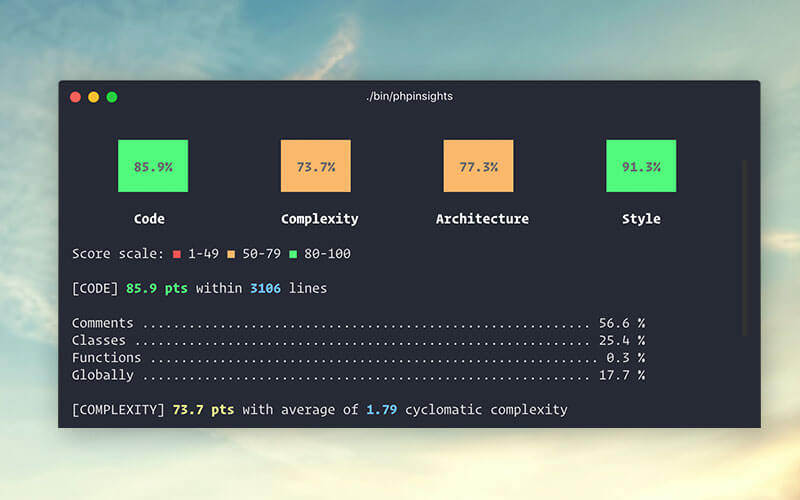Click the Architecture label under the score
Screen dimensions: 800x500
tap(482, 219)
